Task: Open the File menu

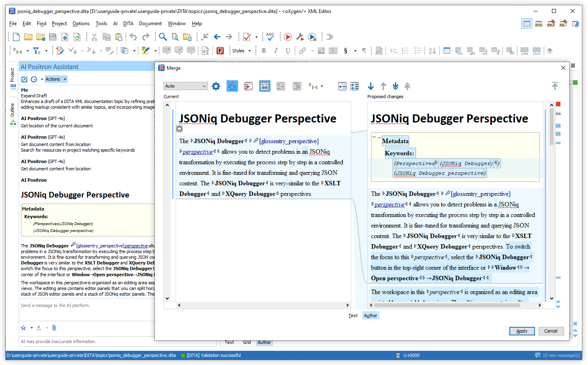Action: [x=13, y=24]
